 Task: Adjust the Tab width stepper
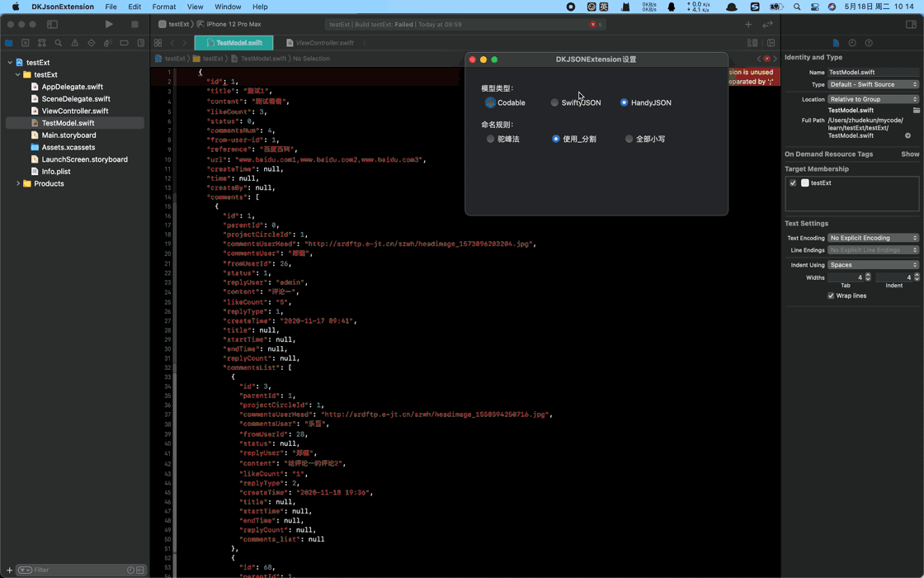point(868,277)
